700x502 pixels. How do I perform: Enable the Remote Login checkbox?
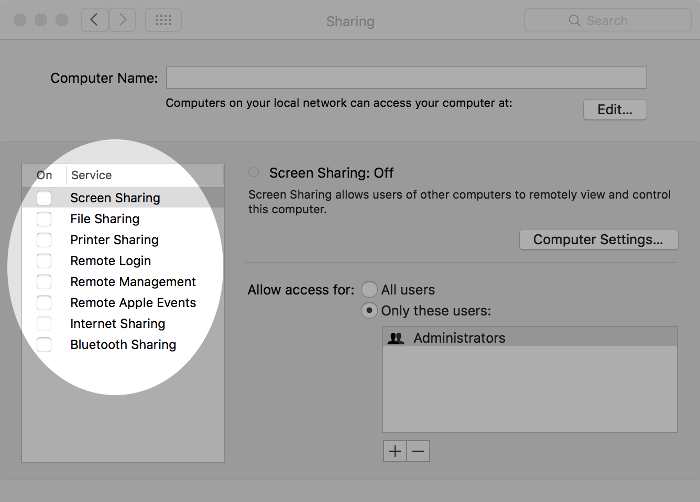click(x=44, y=261)
